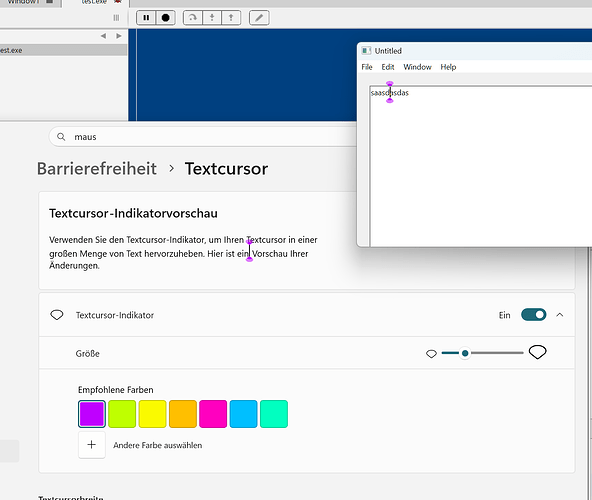Pause execution with the debugger pause button

tap(146, 18)
